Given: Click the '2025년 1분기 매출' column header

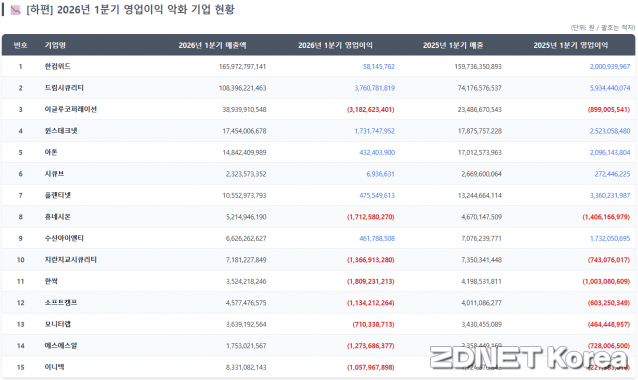Looking at the screenshot, I should [453, 45].
